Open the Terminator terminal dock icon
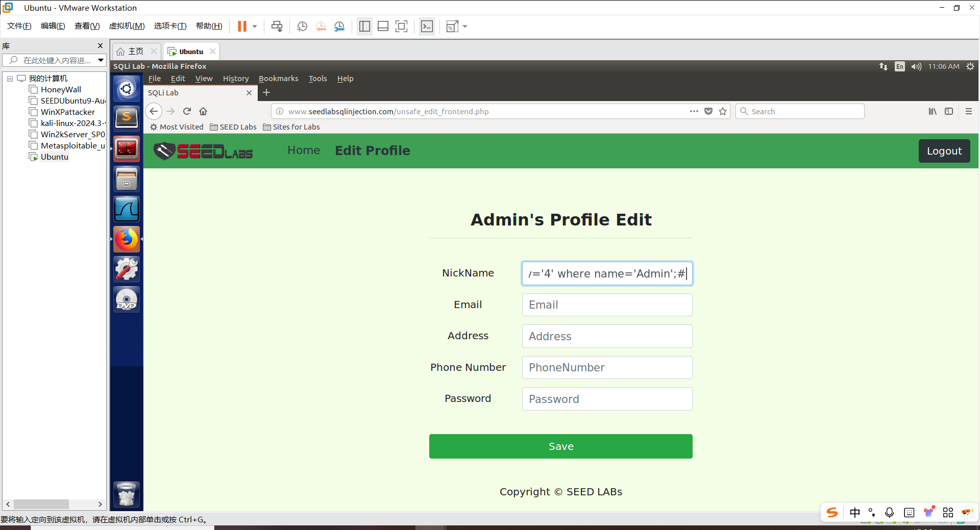This screenshot has width=980, height=530. [127, 149]
